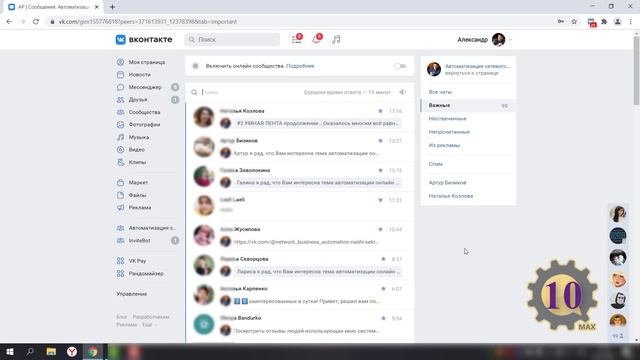Viewport: 640px width, 360px height.
Task: Open Наталья Козлова recent chat tab
Action: tap(451, 196)
